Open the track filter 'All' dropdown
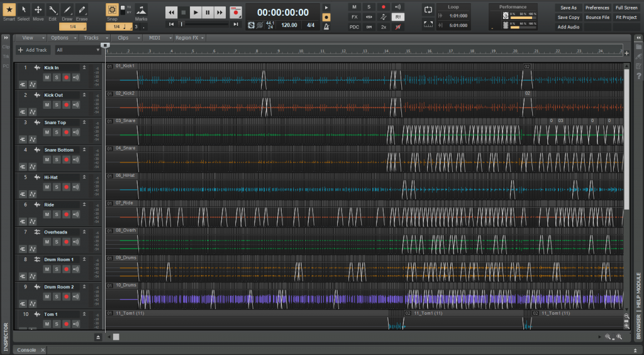 click(78, 50)
